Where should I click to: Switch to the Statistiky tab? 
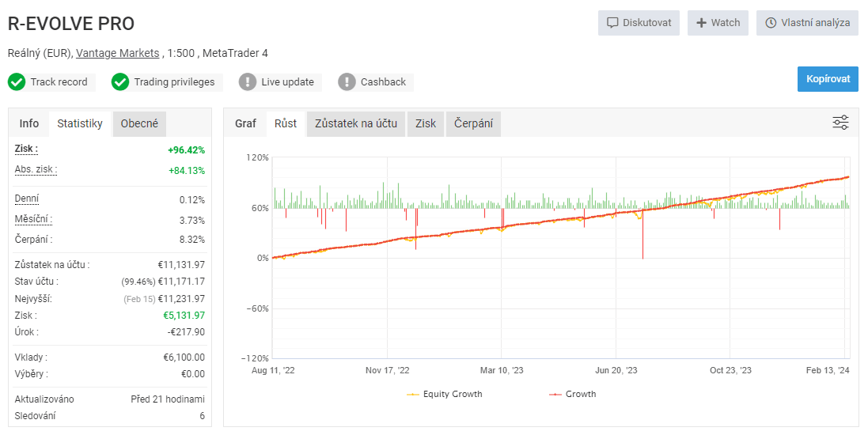(x=80, y=123)
